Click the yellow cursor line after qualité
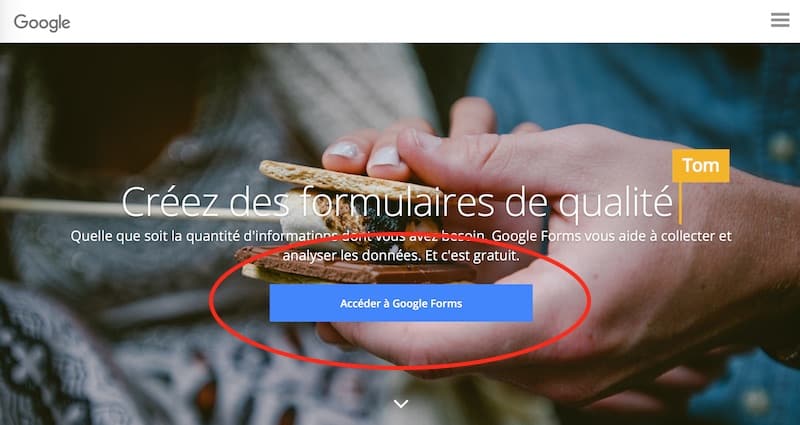 click(x=680, y=203)
